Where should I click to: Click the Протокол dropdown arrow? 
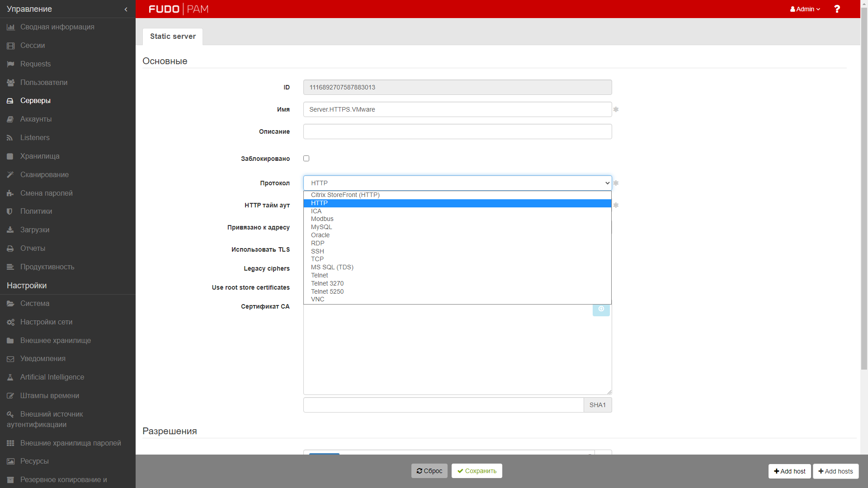607,183
